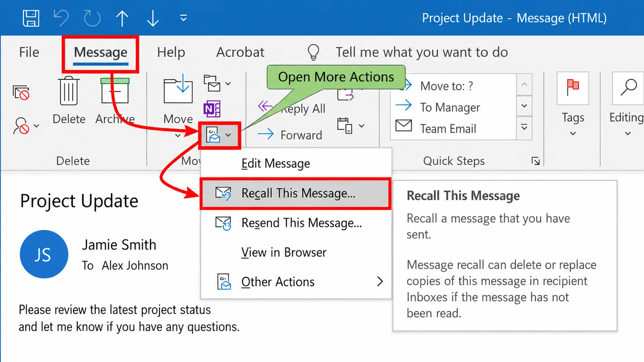Screen dimensions: 644x362
Task: Click the Move folder button
Action: pos(178,99)
